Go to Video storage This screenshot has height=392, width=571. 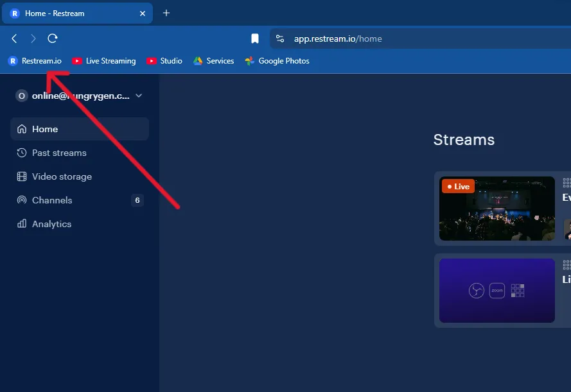[x=62, y=176]
